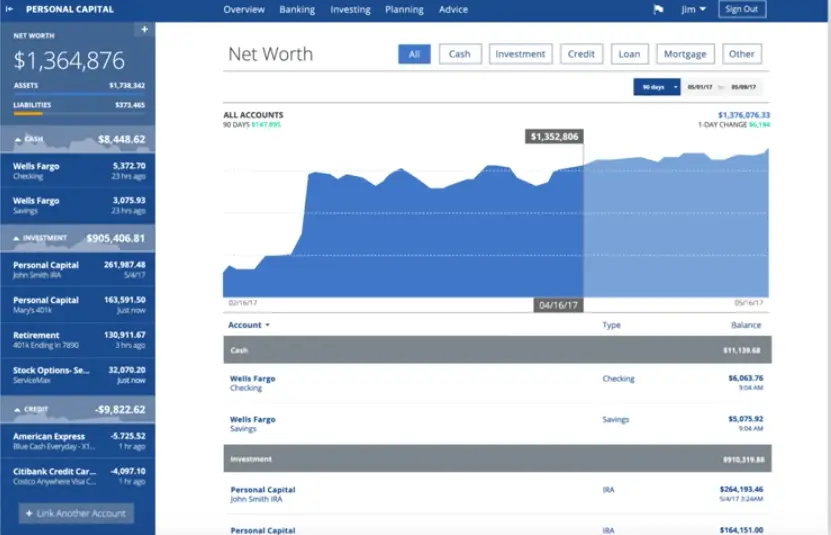Filter net worth by Cash
Viewport: 831px width, 535px height.
click(x=459, y=54)
